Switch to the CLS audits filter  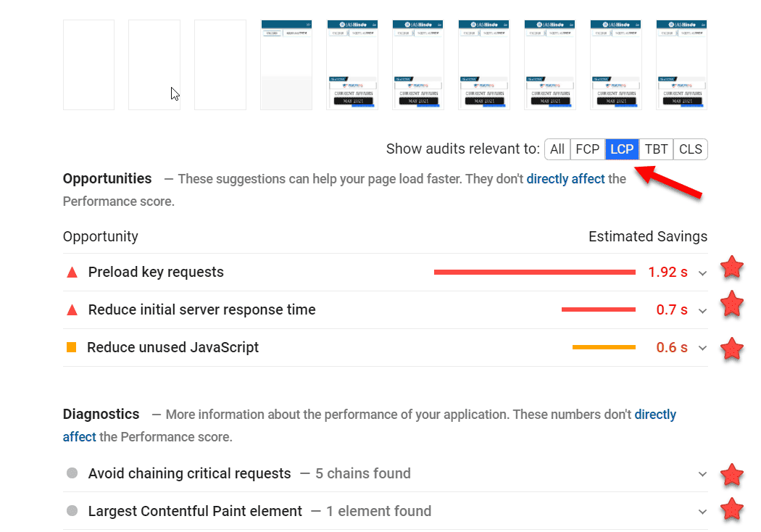click(x=691, y=149)
